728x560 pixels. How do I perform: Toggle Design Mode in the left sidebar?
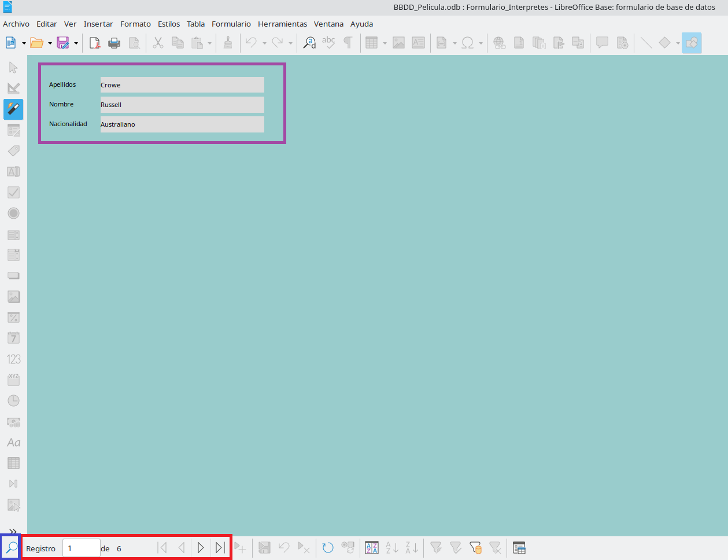click(13, 89)
